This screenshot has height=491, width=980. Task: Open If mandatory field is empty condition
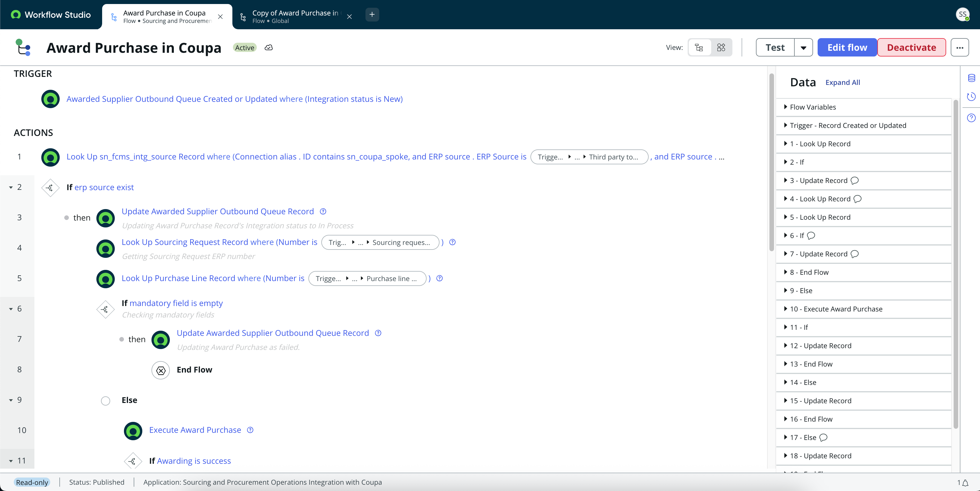coord(176,303)
